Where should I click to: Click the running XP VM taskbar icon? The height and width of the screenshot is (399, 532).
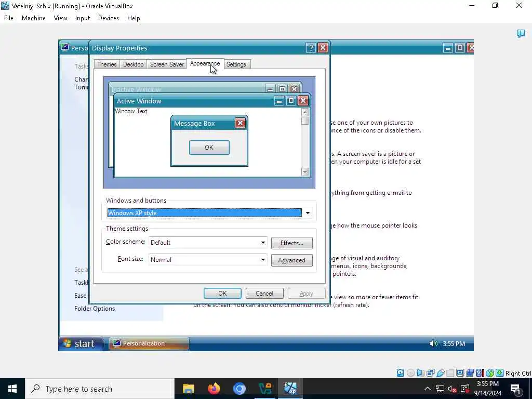tap(290, 389)
